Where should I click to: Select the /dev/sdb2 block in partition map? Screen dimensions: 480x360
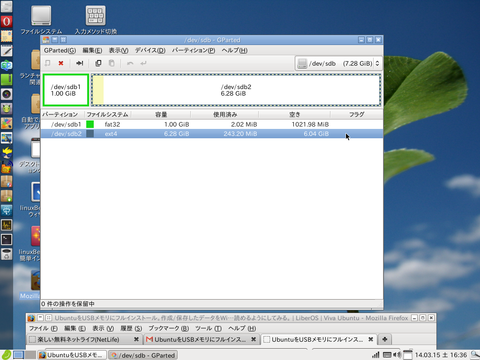click(x=236, y=90)
